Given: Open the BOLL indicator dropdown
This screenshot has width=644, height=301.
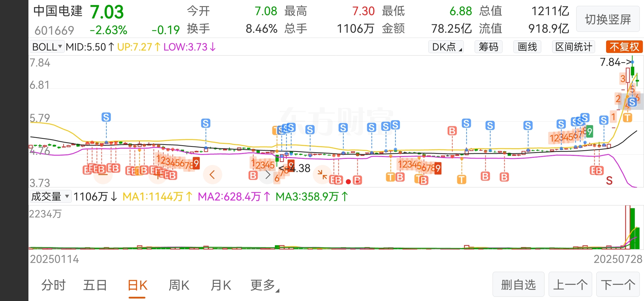Looking at the screenshot, I should [x=47, y=47].
